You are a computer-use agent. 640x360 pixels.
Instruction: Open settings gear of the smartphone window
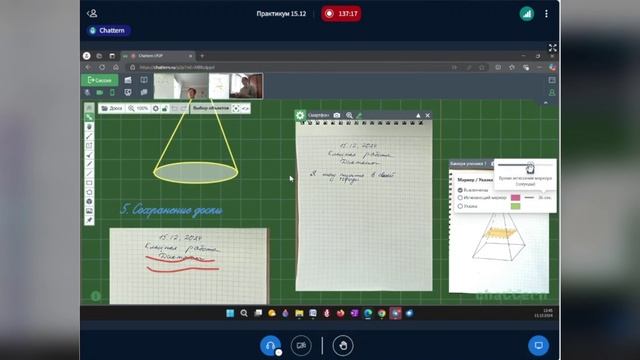point(300,115)
